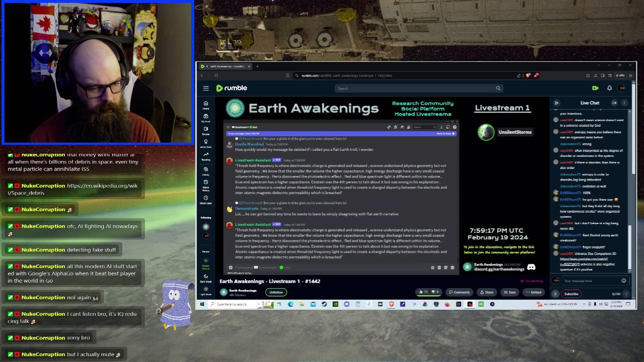Screen dimensions: 644x362
Task: Open Microsoft Edge from taskbar
Action: click(291, 304)
